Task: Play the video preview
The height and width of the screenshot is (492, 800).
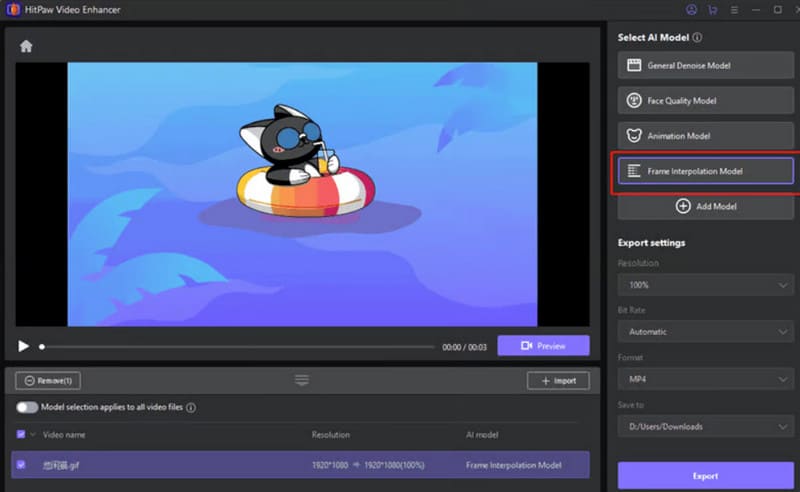Action: [23, 346]
